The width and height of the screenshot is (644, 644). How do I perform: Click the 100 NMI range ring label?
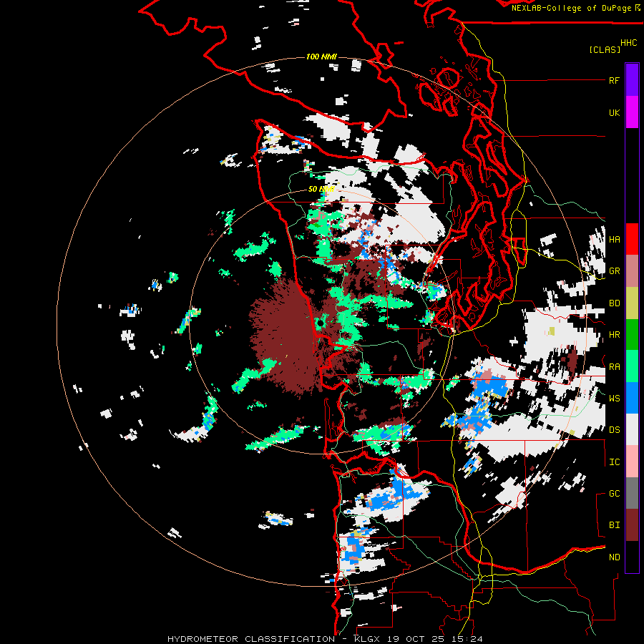321,57
